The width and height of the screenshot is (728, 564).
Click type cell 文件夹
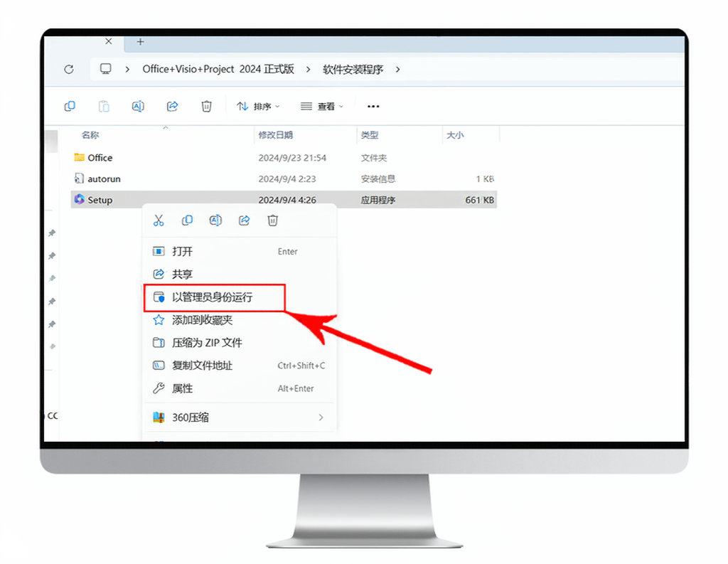tap(374, 157)
